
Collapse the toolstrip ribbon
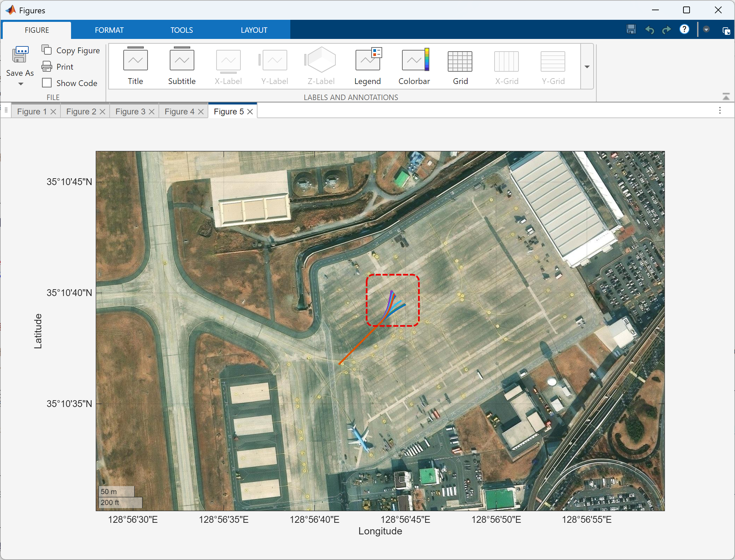point(726,97)
